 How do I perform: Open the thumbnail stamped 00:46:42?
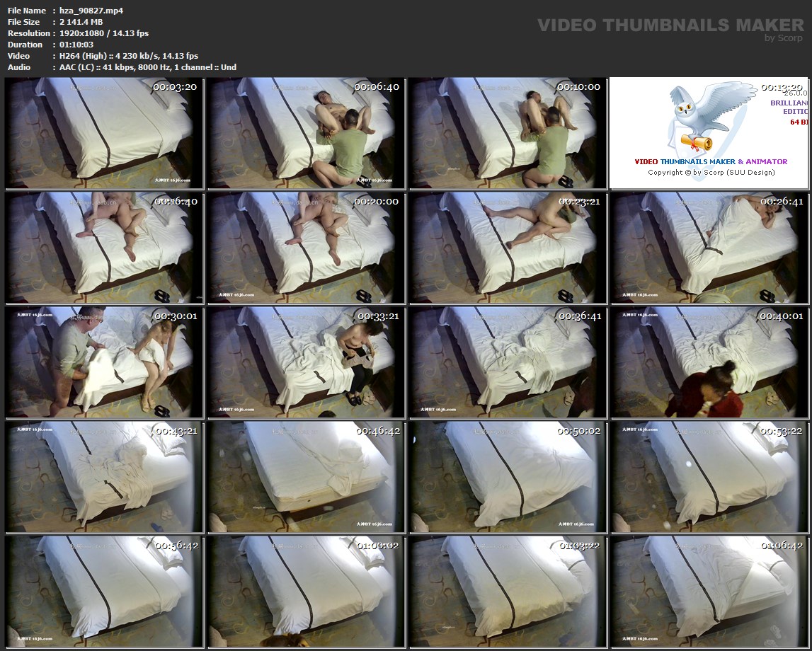pos(306,477)
